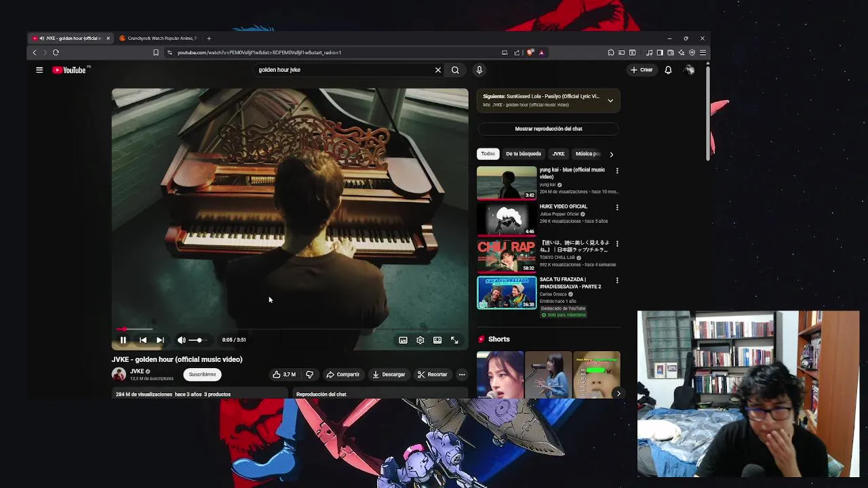868x488 pixels.
Task: Open the browser main menu
Action: 703,52
